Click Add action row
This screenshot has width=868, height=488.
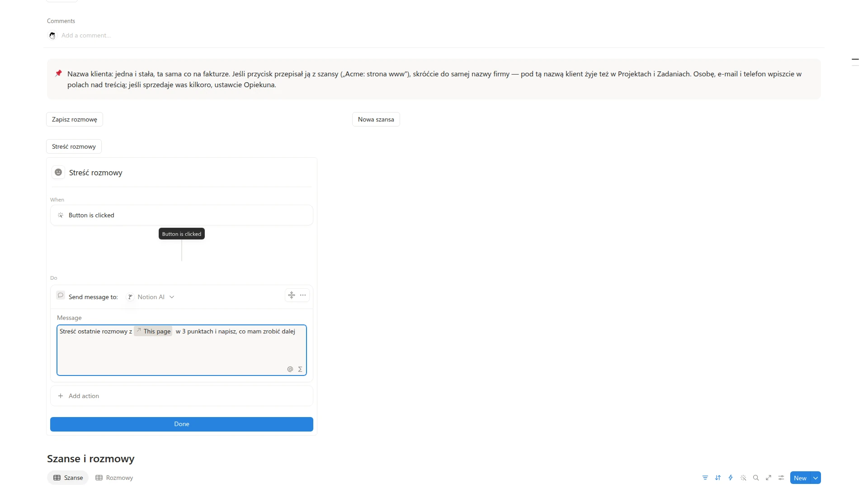(182, 396)
